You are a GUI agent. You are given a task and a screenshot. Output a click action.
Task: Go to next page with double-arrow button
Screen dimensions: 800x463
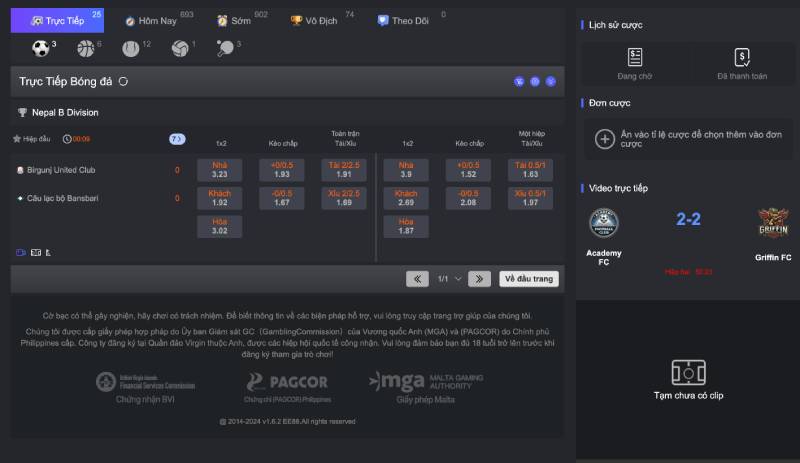(479, 279)
